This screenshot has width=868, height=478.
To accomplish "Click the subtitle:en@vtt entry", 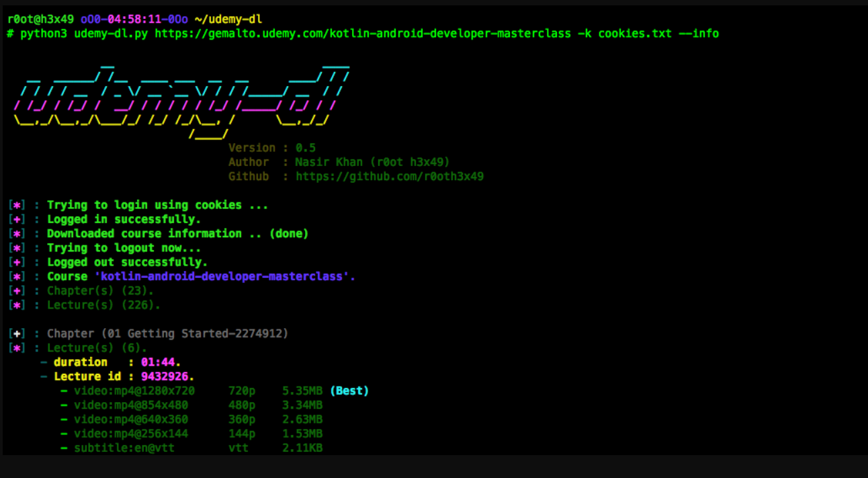I will point(124,448).
